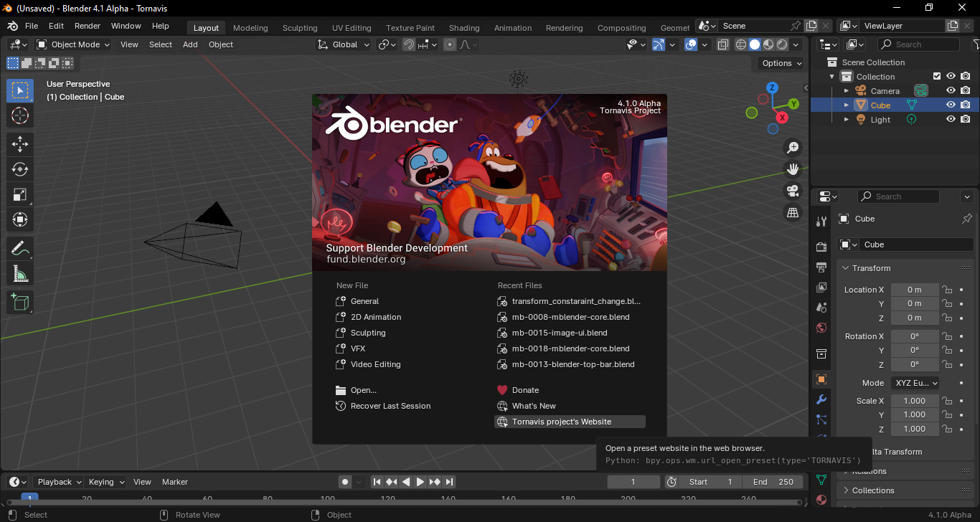
Task: Expand the Camera outliner item
Action: pyautogui.click(x=847, y=91)
